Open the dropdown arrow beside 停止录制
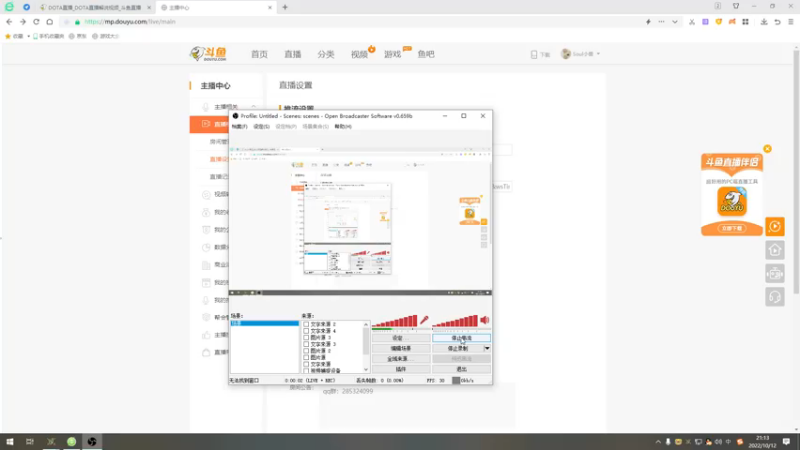The height and width of the screenshot is (450, 800). pos(487,348)
